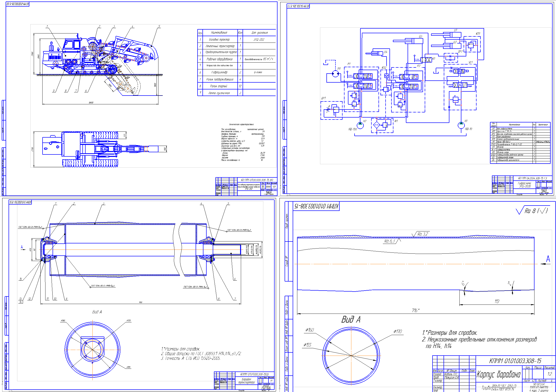Image resolution: width=556 pixels, height=392 pixels.
Task: Click the "Предохранительная муфта" entry in the parts table
Action: pyautogui.click(x=221, y=52)
